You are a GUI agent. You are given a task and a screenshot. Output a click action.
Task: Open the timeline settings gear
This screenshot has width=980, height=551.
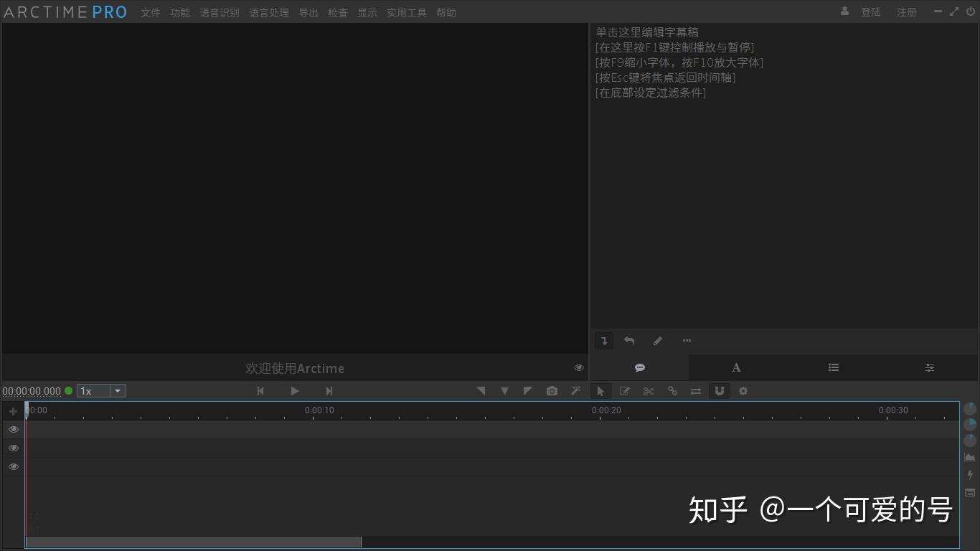(743, 391)
